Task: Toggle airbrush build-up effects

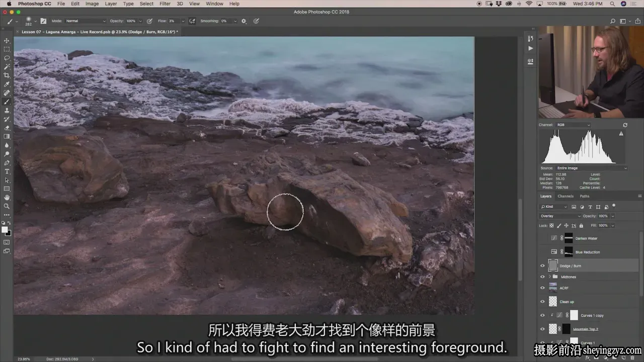Action: point(192,21)
